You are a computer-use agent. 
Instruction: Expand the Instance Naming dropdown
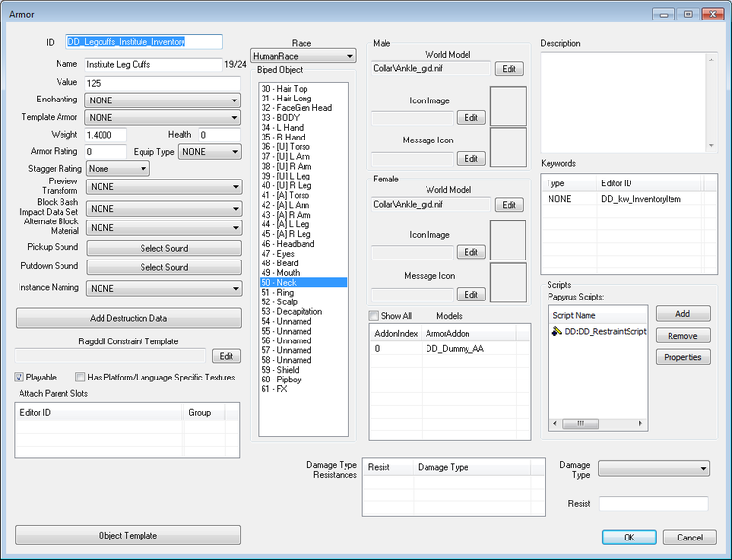164,289
